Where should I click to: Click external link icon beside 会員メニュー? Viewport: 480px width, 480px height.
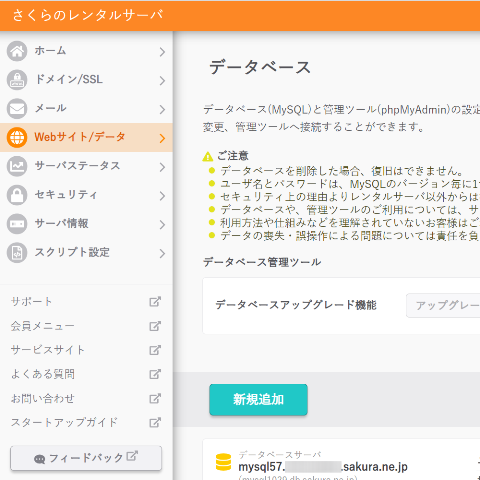coord(155,326)
